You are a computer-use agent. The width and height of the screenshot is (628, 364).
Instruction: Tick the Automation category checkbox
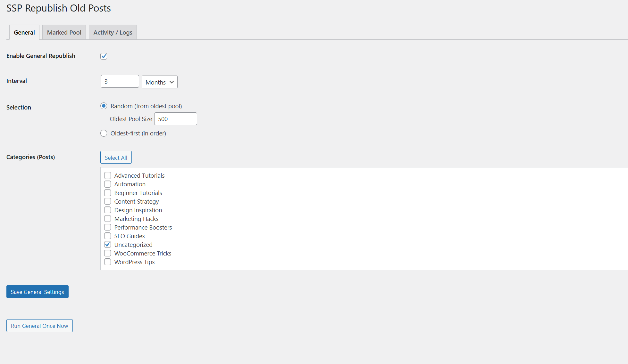[x=107, y=184]
